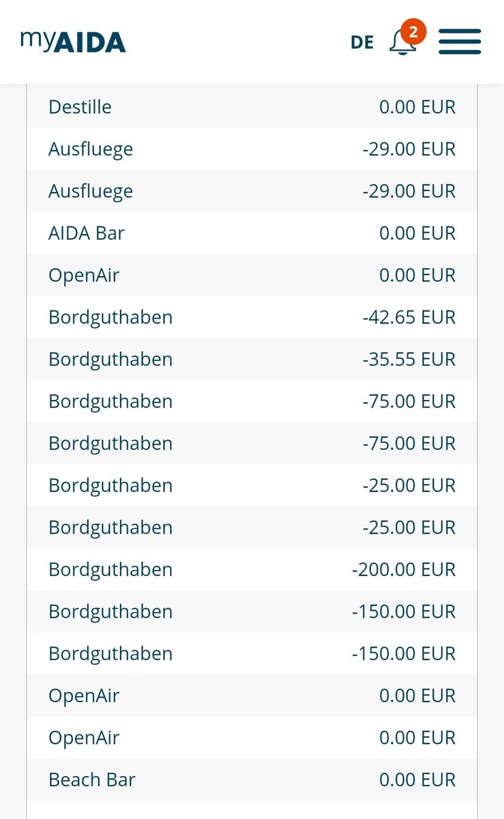Tap the -150.00 EUR row just below -200.00
The width and height of the screenshot is (504, 819).
click(404, 612)
